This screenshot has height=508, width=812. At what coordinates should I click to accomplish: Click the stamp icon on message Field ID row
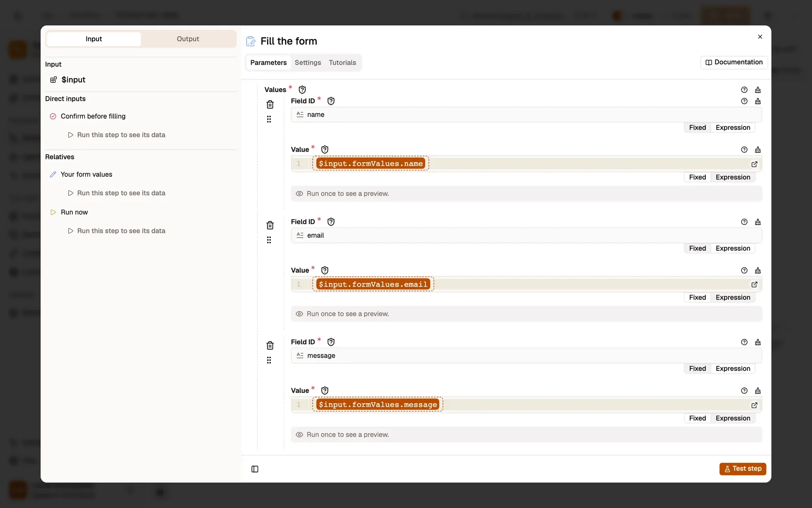pyautogui.click(x=758, y=342)
